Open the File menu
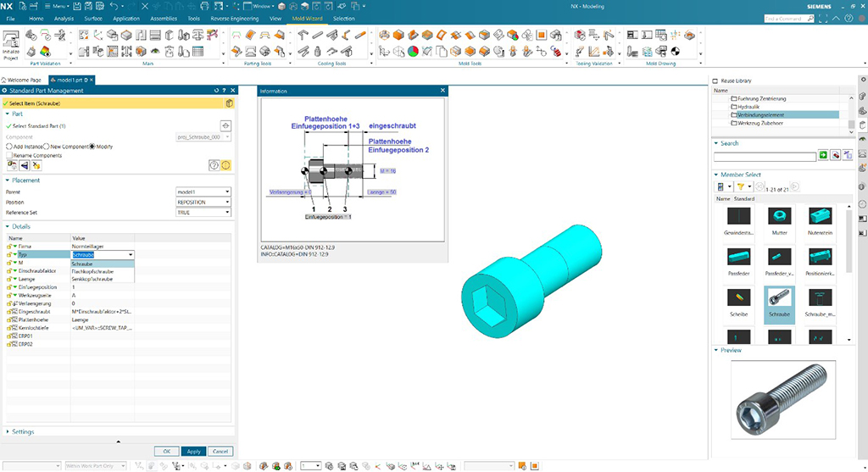Screen dimensions: 868x472 point(10,19)
